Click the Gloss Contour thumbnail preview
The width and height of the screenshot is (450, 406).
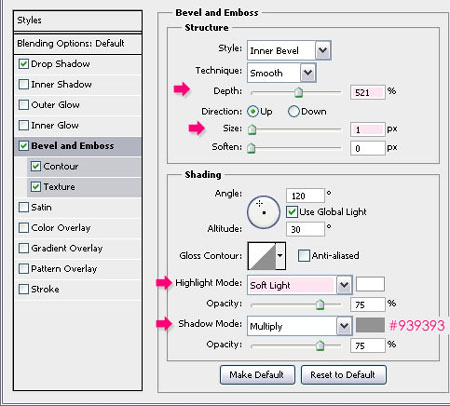click(262, 256)
